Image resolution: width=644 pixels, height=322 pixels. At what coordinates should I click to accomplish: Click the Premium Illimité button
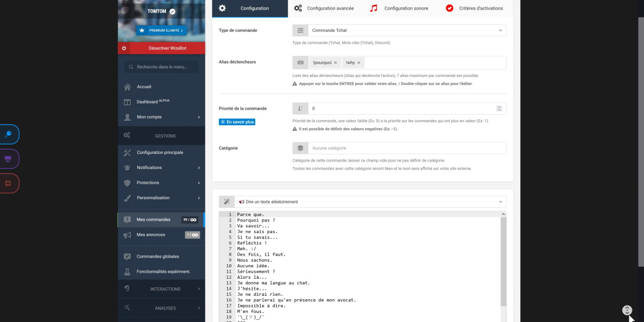(161, 30)
